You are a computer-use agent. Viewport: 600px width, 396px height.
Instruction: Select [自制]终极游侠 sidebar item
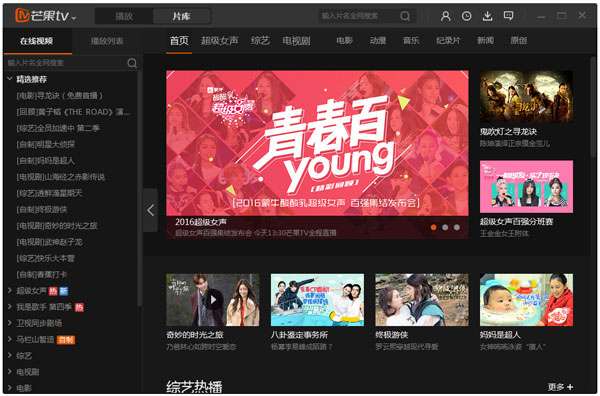pyautogui.click(x=42, y=209)
